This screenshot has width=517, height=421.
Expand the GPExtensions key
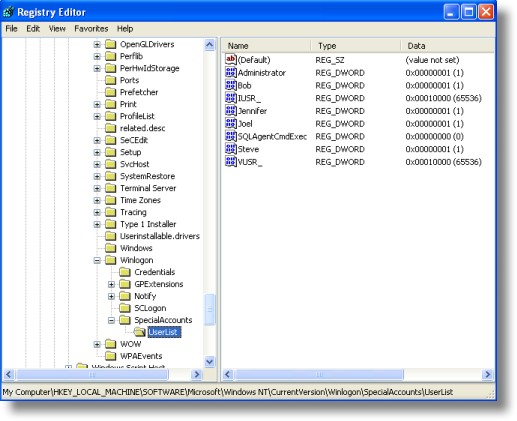(x=111, y=284)
